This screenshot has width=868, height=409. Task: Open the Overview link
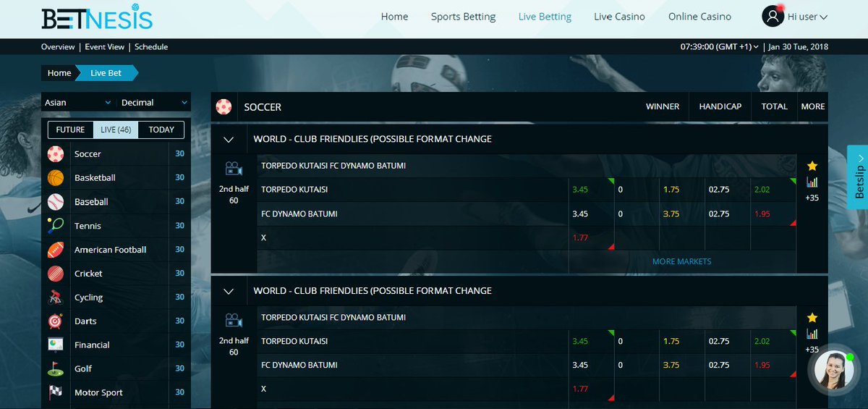click(x=58, y=46)
